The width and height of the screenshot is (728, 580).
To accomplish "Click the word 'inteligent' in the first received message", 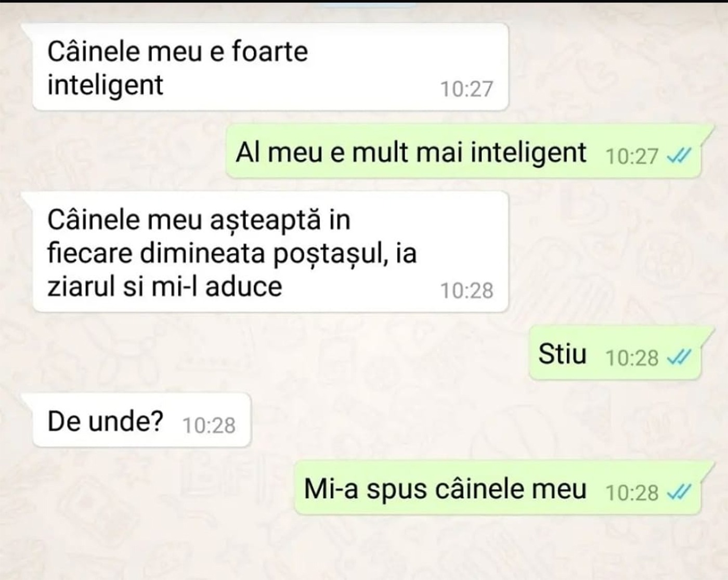I will 105,85.
